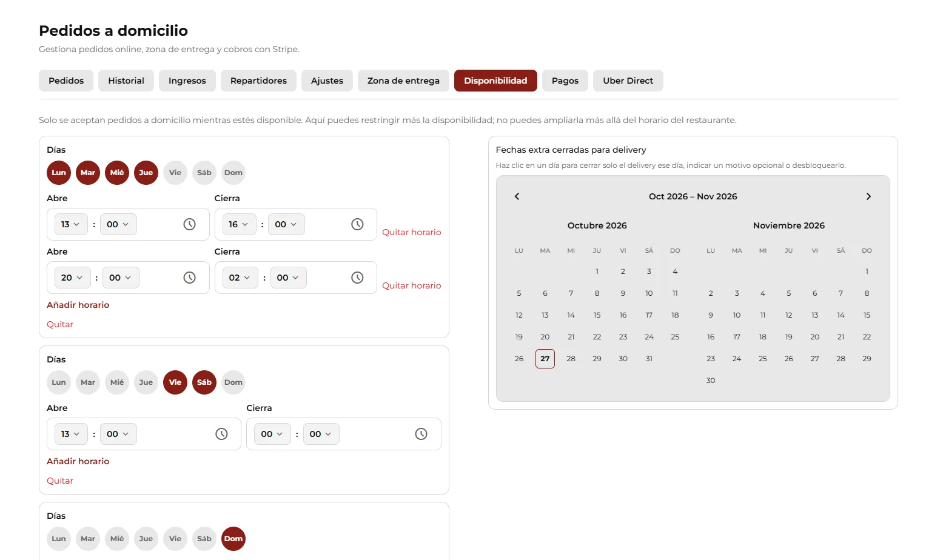Open clock picker for 13:00 opening, Lun–Jue block
The height and width of the screenshot is (560, 943).
pyautogui.click(x=190, y=224)
